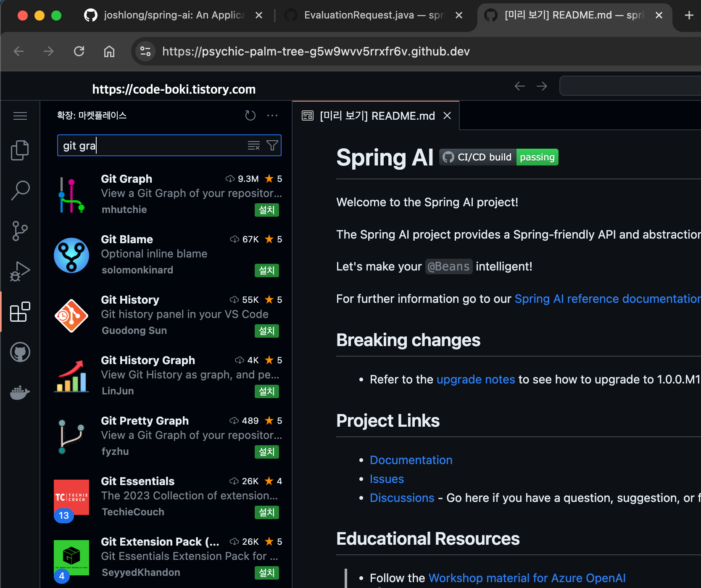Open Git Graph extension details title

[x=126, y=179]
